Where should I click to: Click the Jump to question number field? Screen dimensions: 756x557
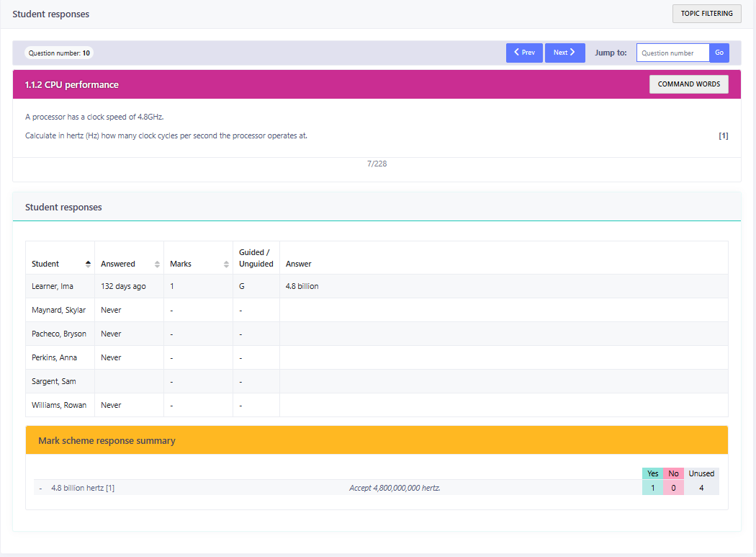(672, 53)
